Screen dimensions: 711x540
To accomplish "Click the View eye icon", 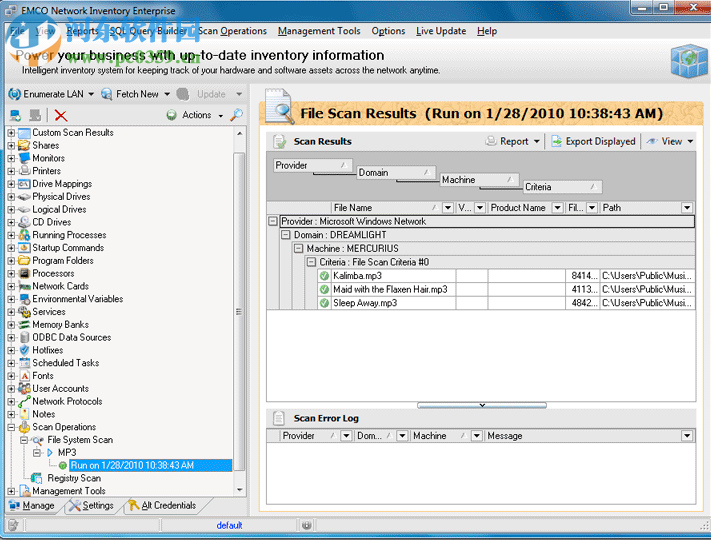I will [x=652, y=141].
